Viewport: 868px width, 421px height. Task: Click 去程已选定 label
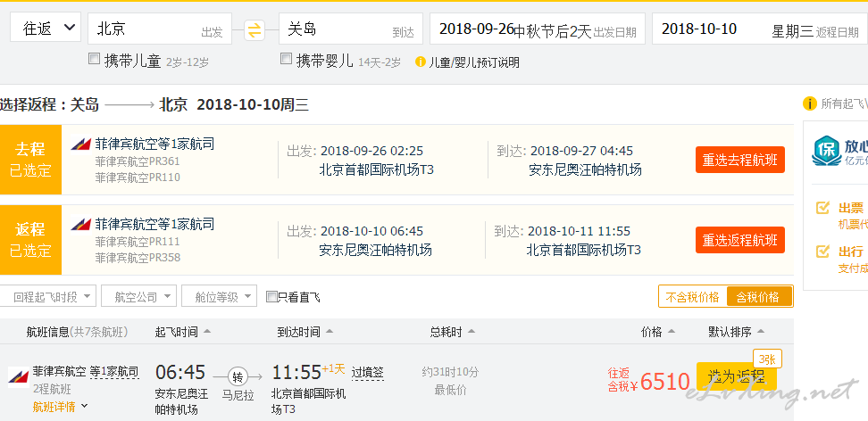click(30, 160)
